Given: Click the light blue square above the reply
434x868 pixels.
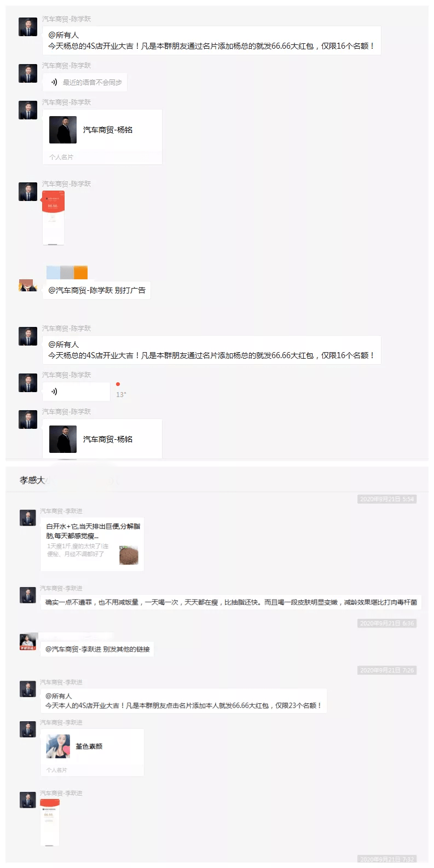Looking at the screenshot, I should (x=53, y=272).
